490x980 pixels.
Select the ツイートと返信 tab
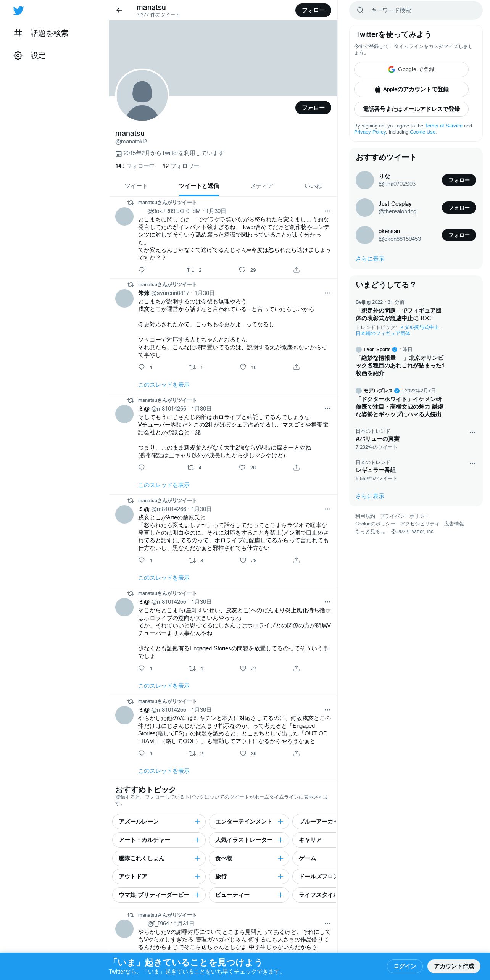[x=199, y=186]
